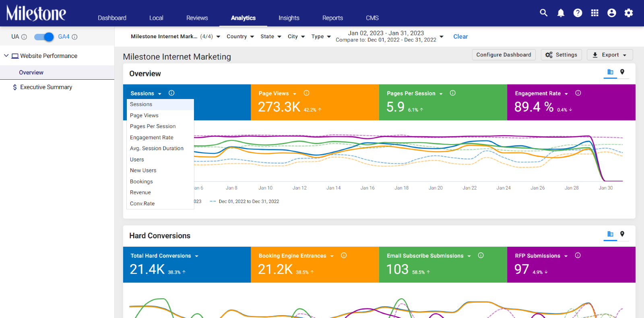The height and width of the screenshot is (318, 644).
Task: Open the Country filter dropdown
Action: pos(240,37)
